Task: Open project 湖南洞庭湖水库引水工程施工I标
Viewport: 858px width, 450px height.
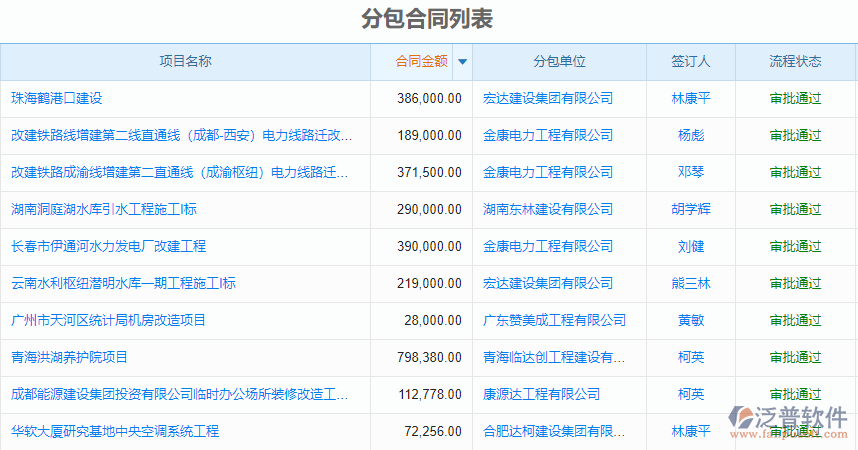Action: (104, 209)
